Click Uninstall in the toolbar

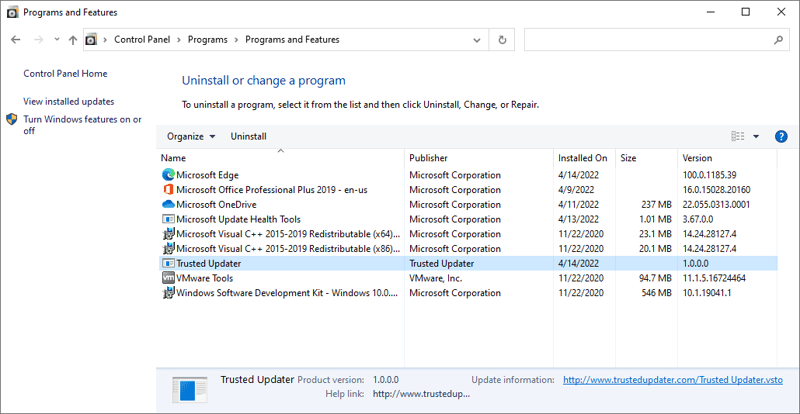[x=248, y=136]
